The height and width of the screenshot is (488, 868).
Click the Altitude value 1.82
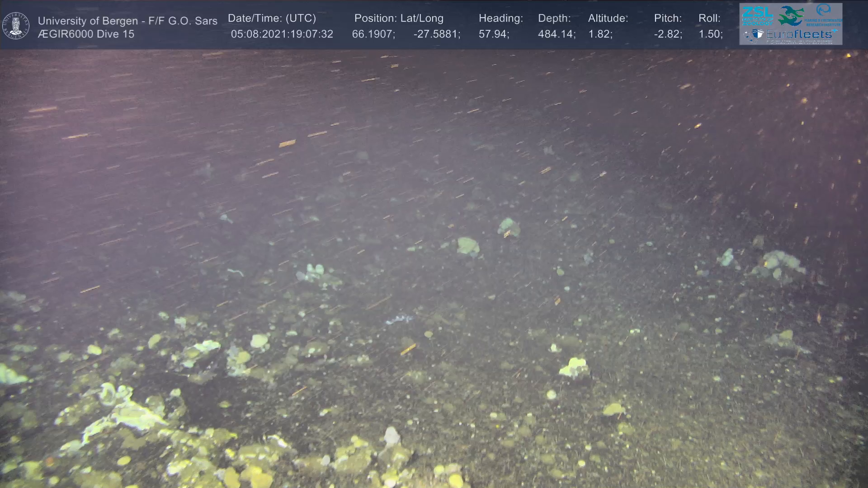[600, 34]
